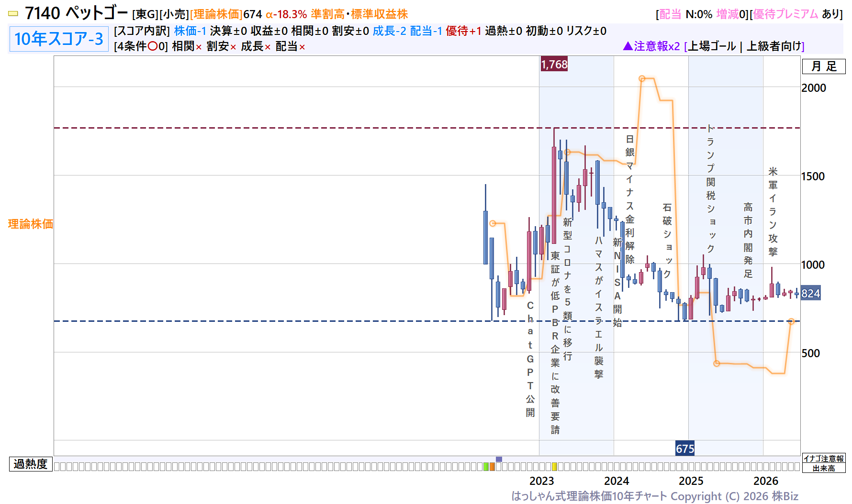This screenshot has height=504, width=852.
Task: Click the 日銀マイナス金利解除 annotation
Action: (630, 199)
